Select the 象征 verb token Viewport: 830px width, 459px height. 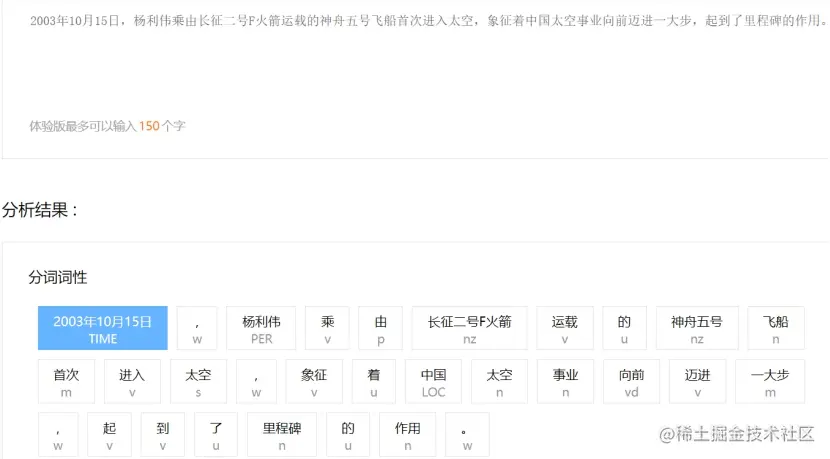pyautogui.click(x=314, y=381)
